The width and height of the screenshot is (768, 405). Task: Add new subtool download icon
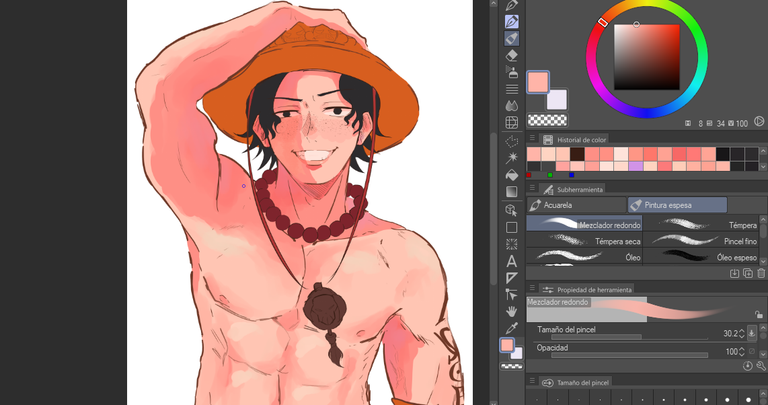click(734, 273)
